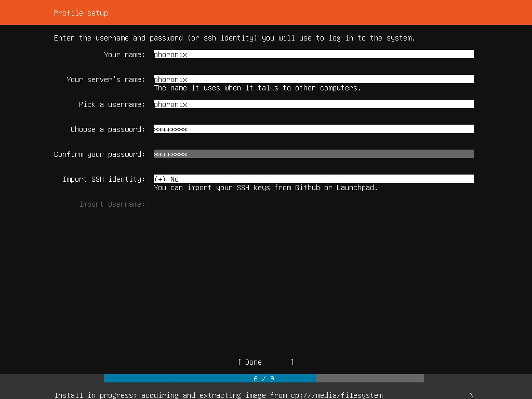Focus the "Confirm your password" field
532x399 pixels.
(x=313, y=154)
